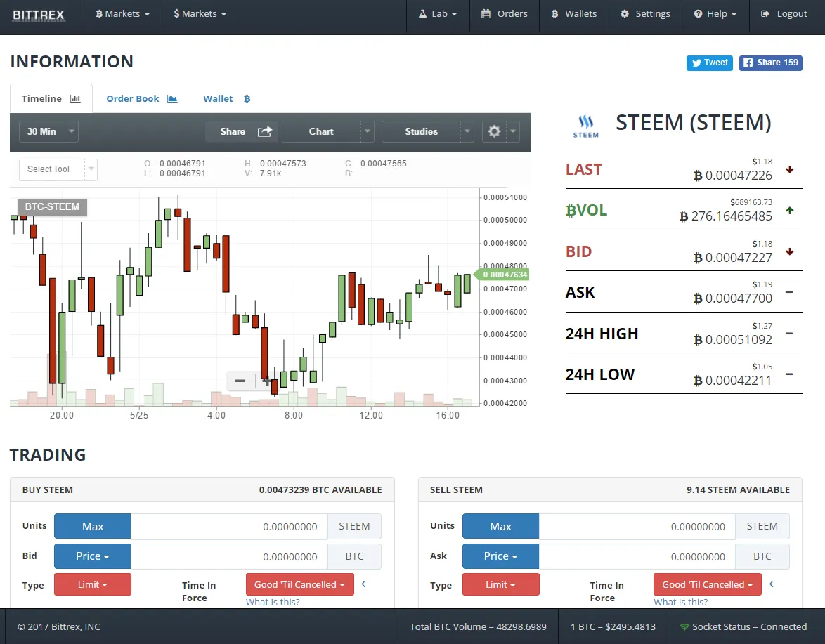Open the Chart type dropdown
The height and width of the screenshot is (644, 825).
327,131
